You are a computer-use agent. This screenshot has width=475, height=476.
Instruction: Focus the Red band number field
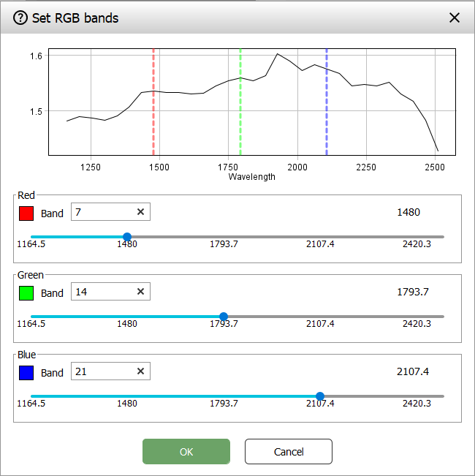click(x=102, y=212)
